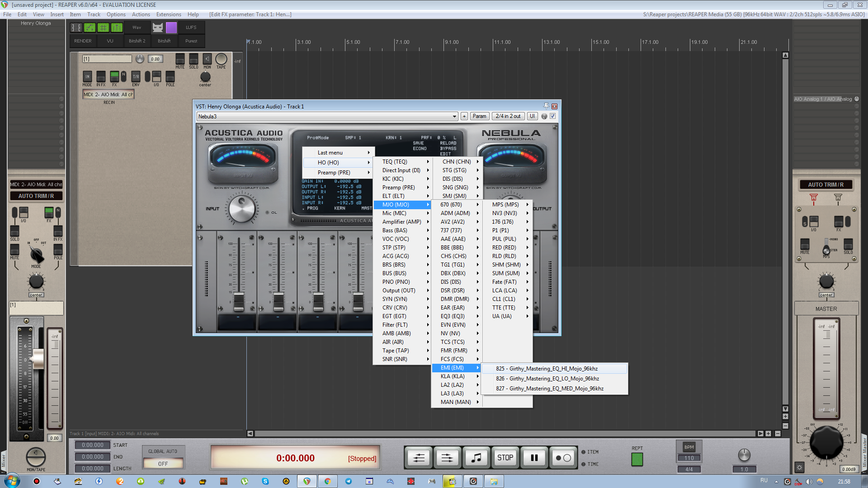Open MIDI input selector under Track 1 panel
Screen dimensions: 868x488
point(108,94)
